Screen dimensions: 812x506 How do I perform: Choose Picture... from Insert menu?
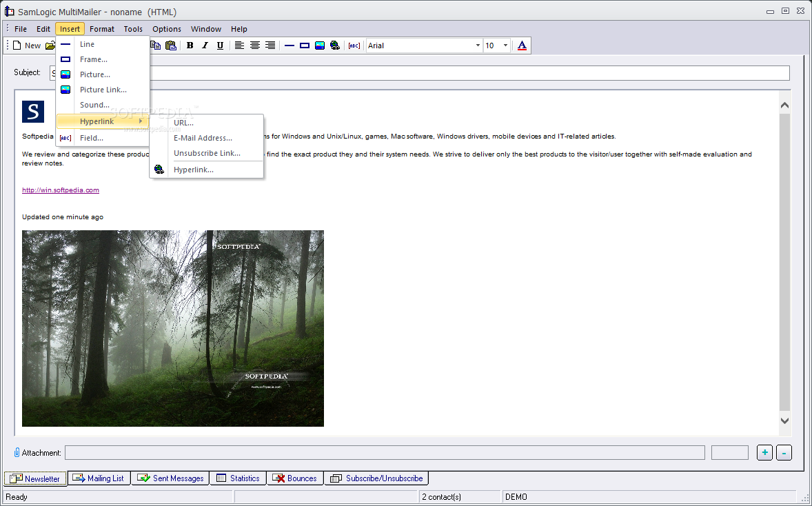click(x=103, y=74)
